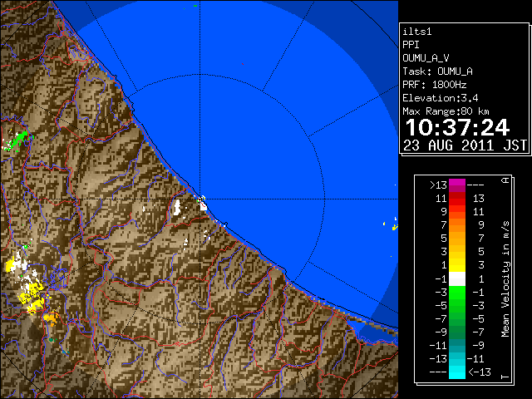Pick the cyan <-13 velocity swatch
Image resolution: width=532 pixels, height=399 pixels.
point(457,372)
